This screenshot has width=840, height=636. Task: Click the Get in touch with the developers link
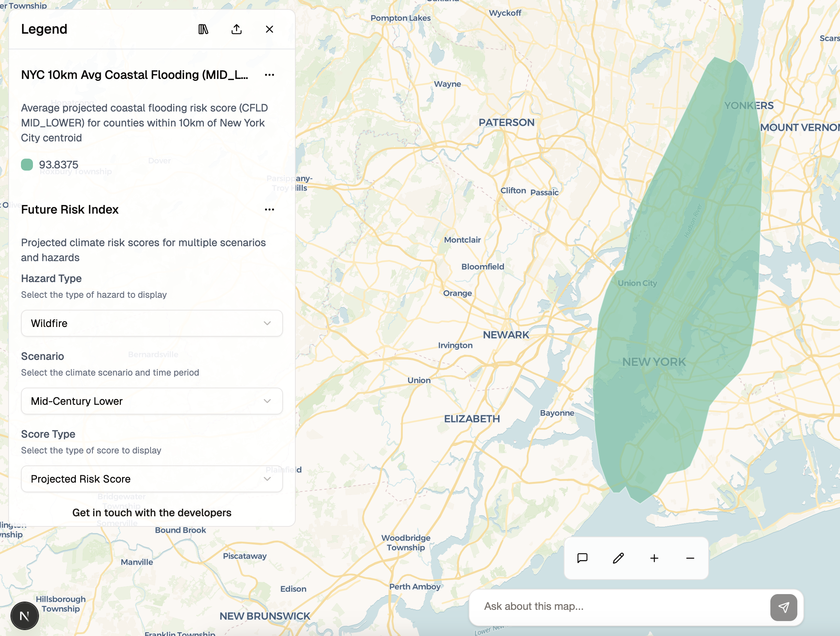(x=152, y=512)
